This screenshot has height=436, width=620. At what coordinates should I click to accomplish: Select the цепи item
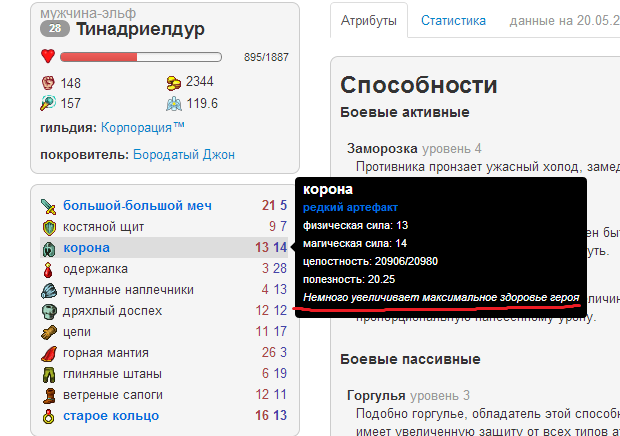[x=77, y=332]
